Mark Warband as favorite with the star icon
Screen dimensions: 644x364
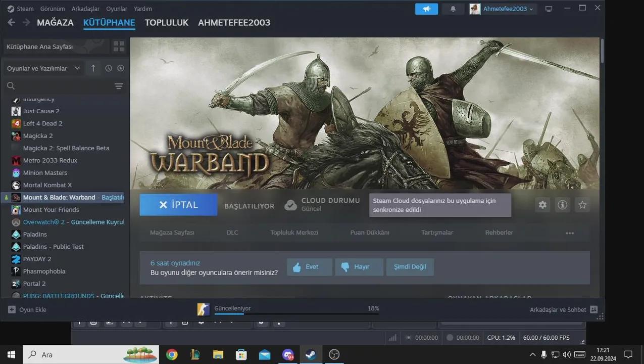(x=582, y=205)
